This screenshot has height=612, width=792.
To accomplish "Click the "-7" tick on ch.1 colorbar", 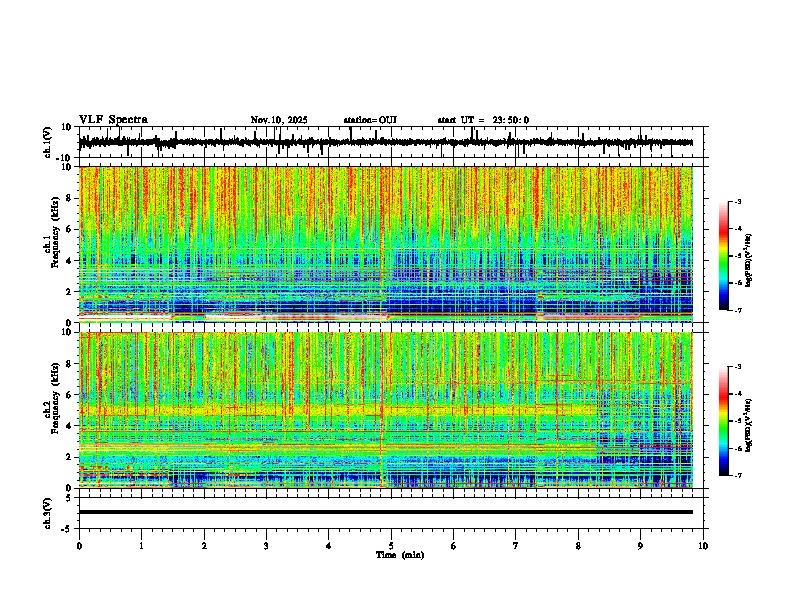I will (737, 310).
